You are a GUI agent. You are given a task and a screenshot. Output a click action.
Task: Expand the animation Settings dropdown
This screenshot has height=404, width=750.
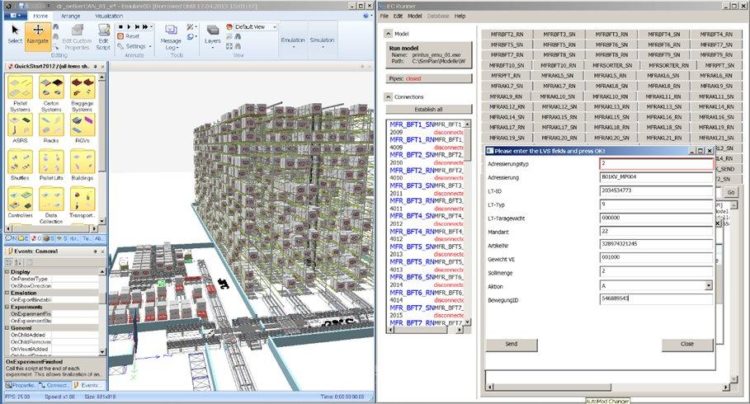tap(134, 46)
